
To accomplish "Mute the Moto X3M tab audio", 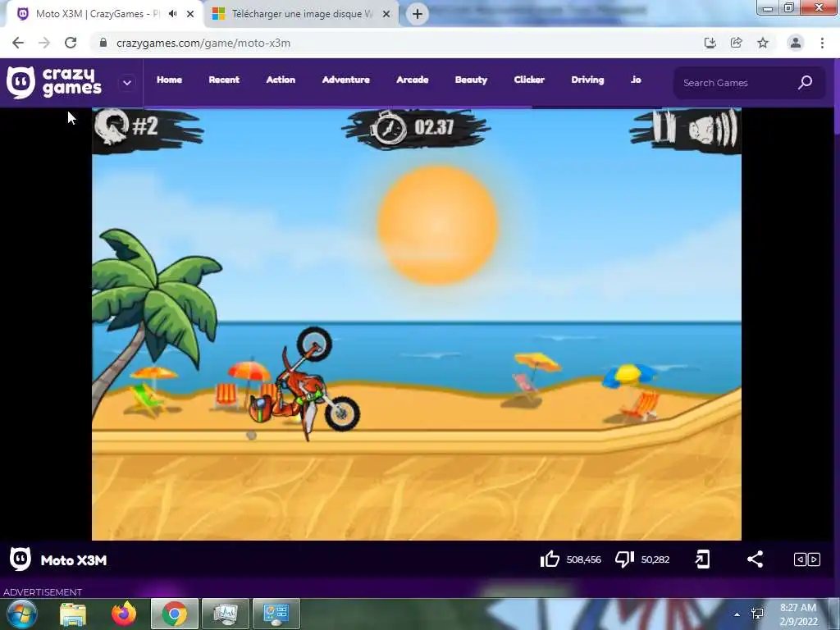I will 172,14.
